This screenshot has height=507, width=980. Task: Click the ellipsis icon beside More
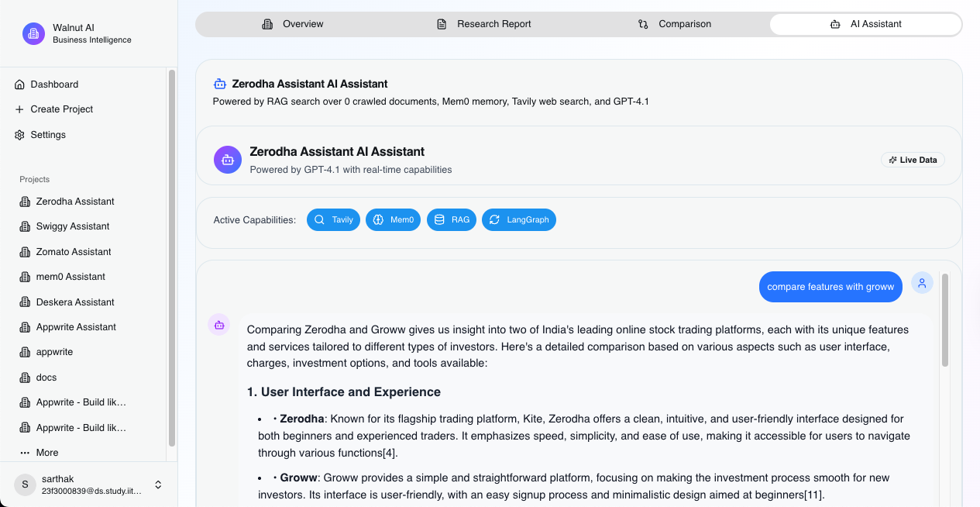pyautogui.click(x=25, y=453)
